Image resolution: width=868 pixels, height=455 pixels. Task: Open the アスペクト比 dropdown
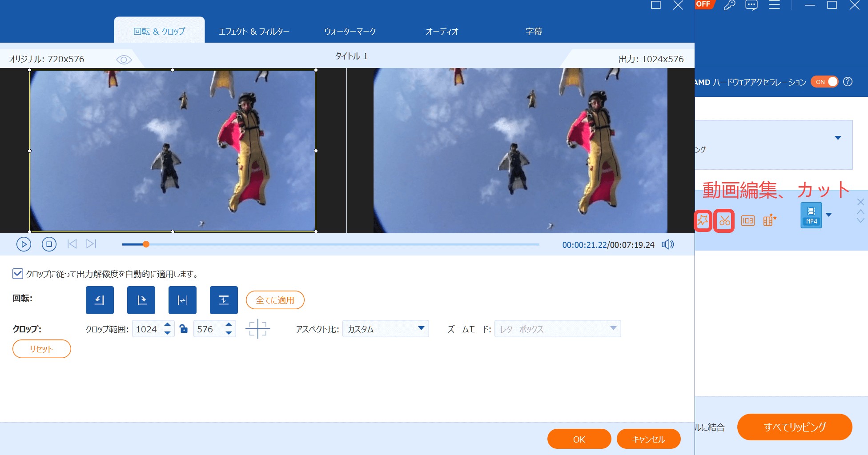point(385,329)
